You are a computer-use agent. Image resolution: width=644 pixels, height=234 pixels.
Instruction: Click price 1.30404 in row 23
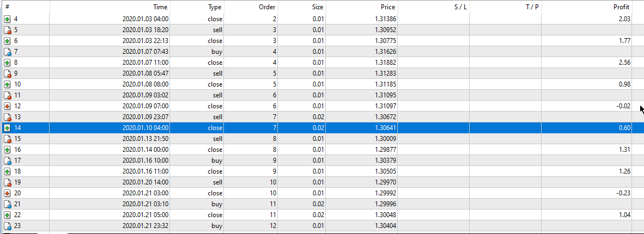point(385,226)
